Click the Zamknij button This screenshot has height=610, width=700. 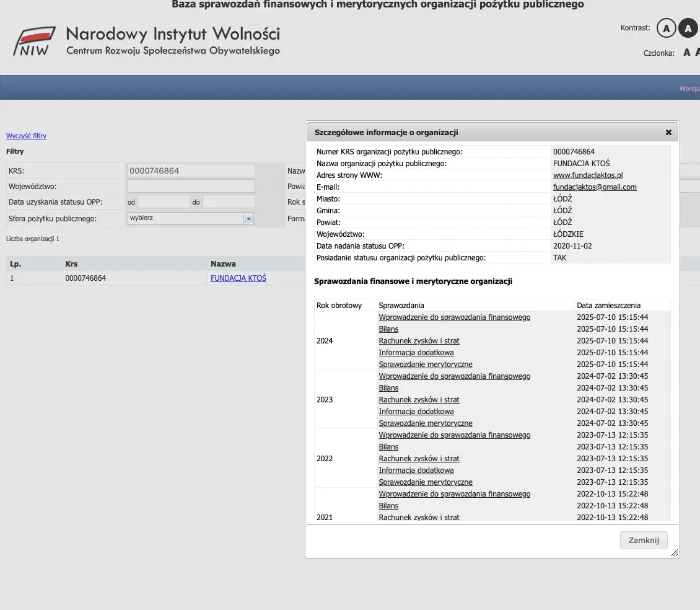(x=643, y=541)
